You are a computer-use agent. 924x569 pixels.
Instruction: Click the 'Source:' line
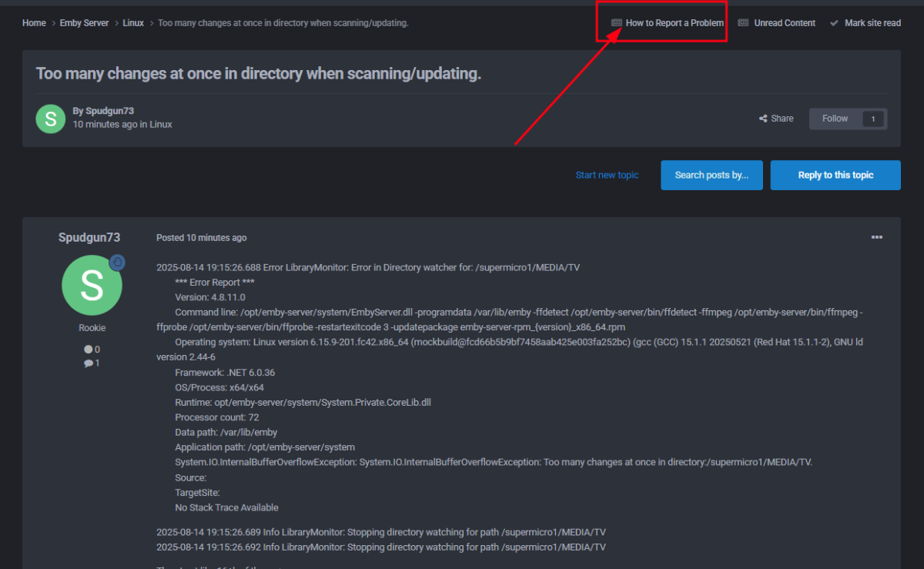coord(191,477)
